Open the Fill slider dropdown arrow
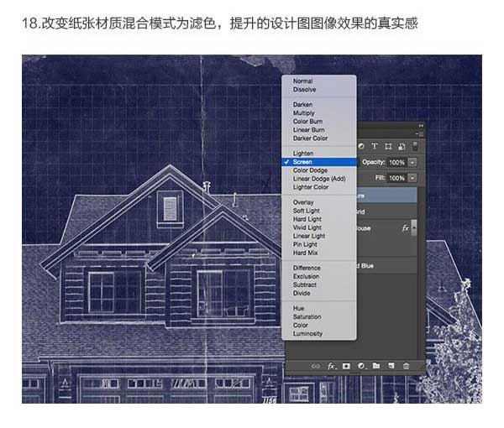 pyautogui.click(x=412, y=178)
